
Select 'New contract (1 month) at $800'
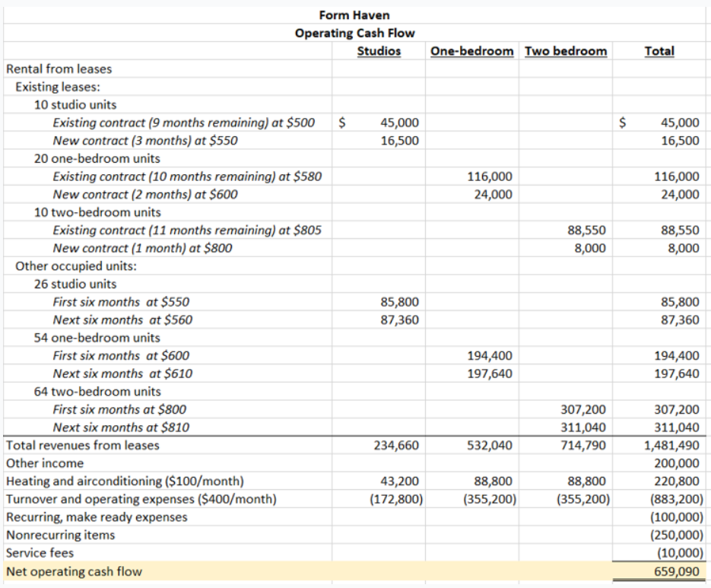142,248
